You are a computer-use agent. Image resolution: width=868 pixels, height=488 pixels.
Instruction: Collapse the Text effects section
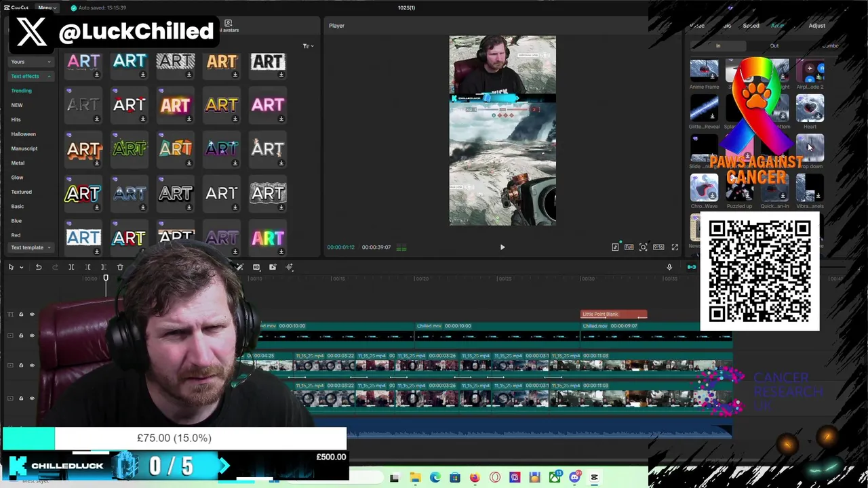(x=31, y=77)
